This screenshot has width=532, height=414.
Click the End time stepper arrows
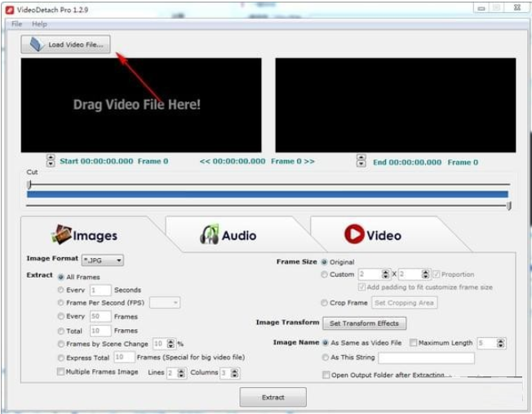coord(361,161)
